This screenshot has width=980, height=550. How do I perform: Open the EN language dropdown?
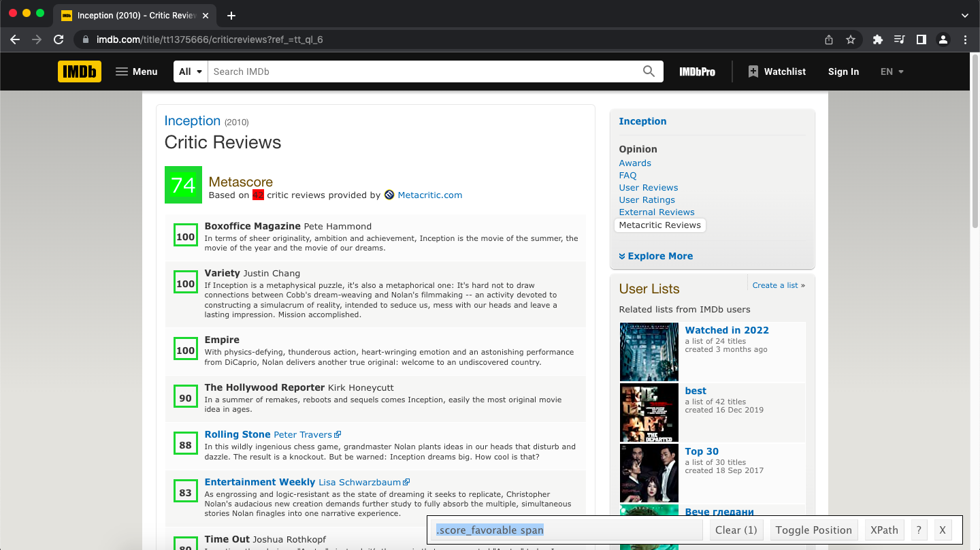pyautogui.click(x=892, y=71)
